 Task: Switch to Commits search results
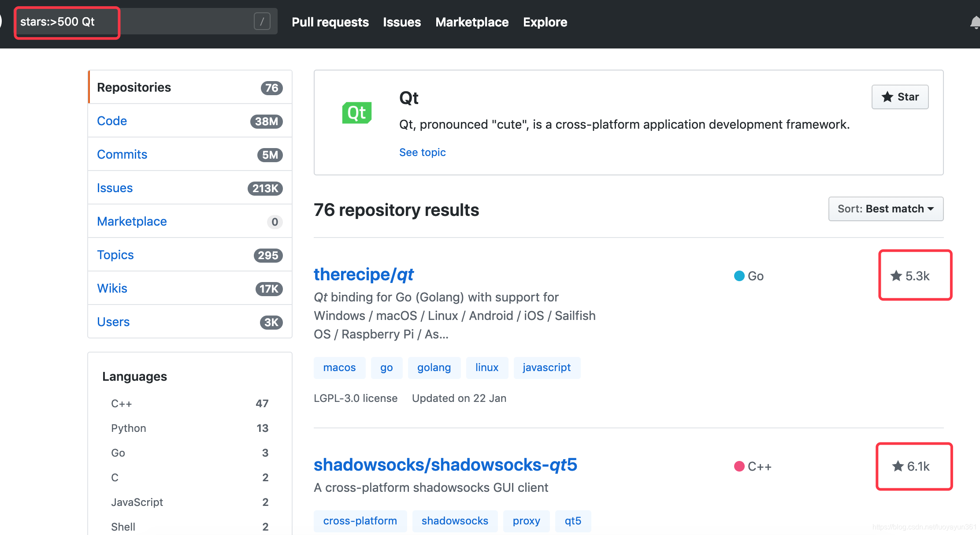(122, 154)
